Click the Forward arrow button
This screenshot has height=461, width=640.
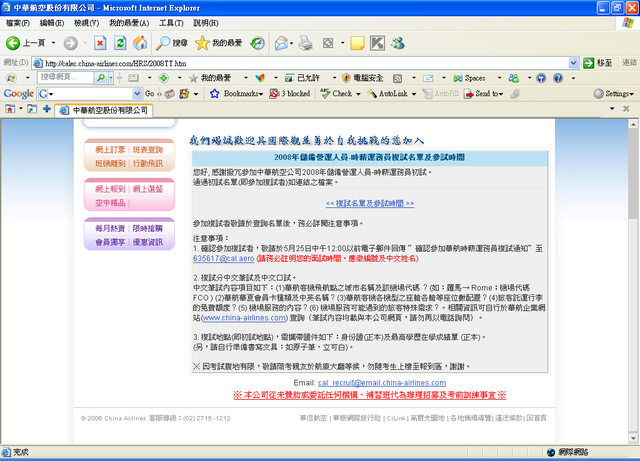(x=70, y=43)
